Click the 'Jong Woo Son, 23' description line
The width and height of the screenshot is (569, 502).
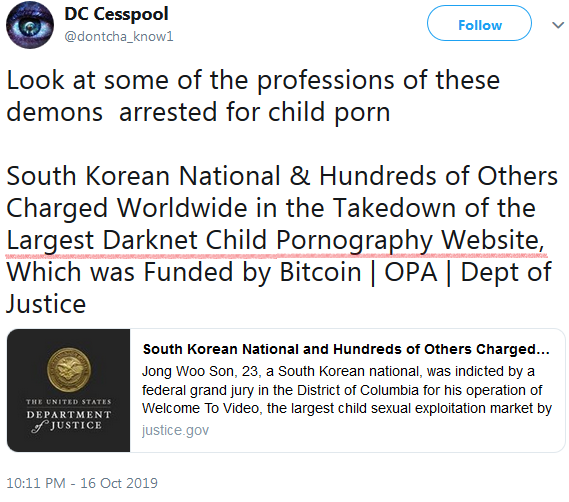[338, 372]
